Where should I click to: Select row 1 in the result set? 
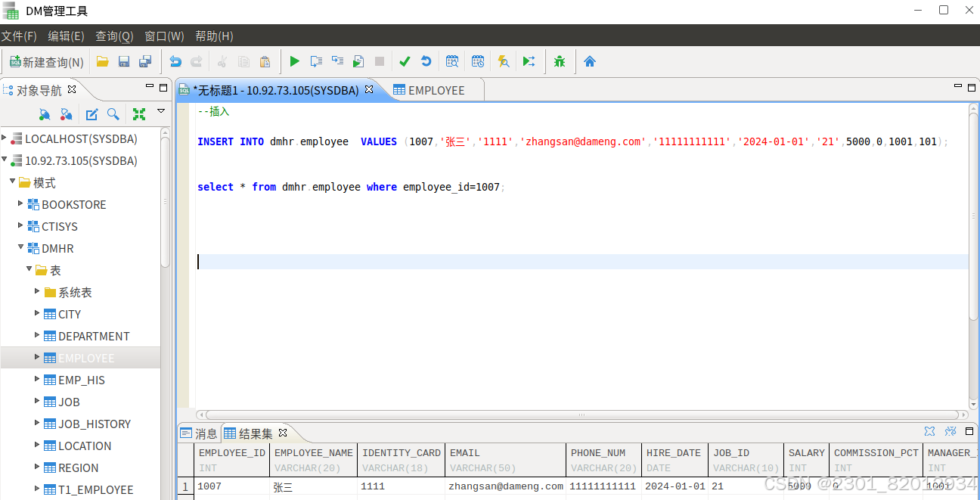coord(185,486)
